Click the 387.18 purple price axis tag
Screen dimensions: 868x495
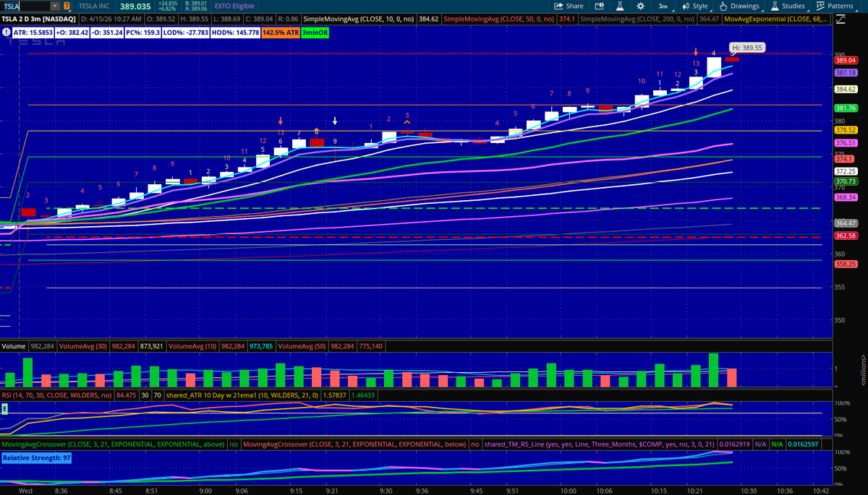click(x=846, y=73)
